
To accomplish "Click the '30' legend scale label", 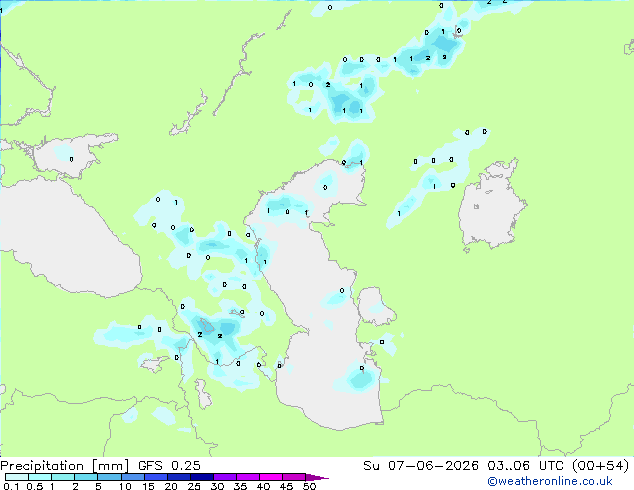I will (x=217, y=486).
